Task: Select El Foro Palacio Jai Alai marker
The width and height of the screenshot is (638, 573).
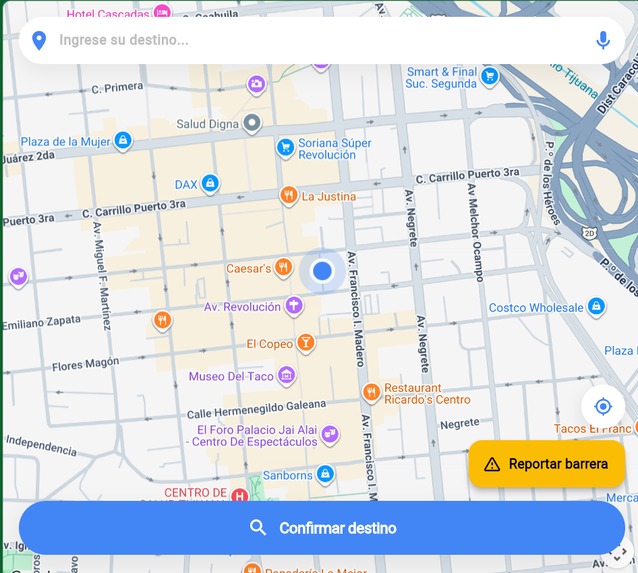Action: point(330,435)
